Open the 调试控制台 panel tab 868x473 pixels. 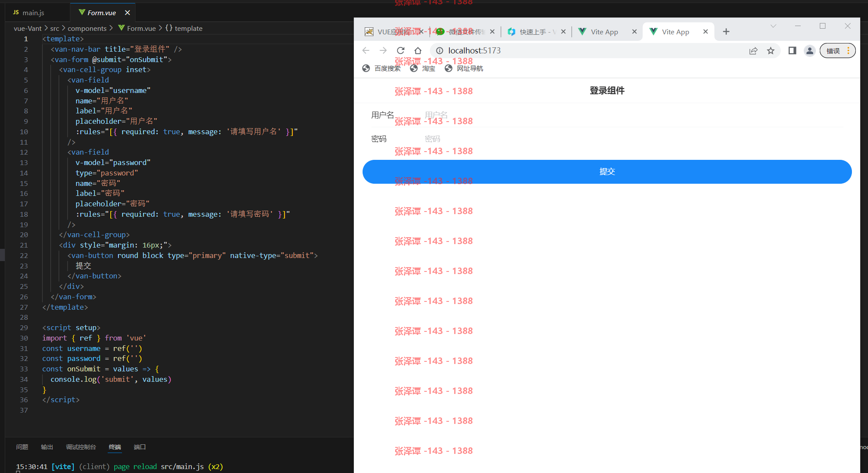point(81,447)
